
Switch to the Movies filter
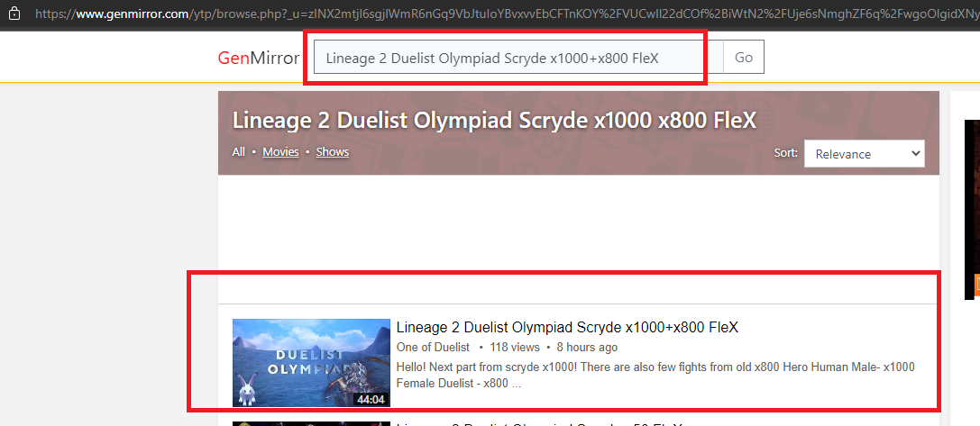(280, 152)
